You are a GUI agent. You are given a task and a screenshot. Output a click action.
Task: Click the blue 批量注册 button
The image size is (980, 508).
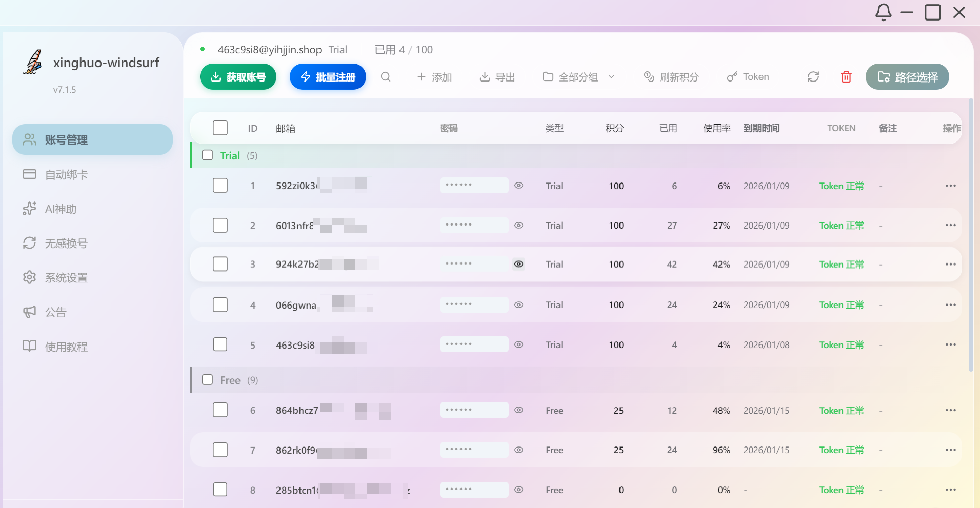[328, 77]
